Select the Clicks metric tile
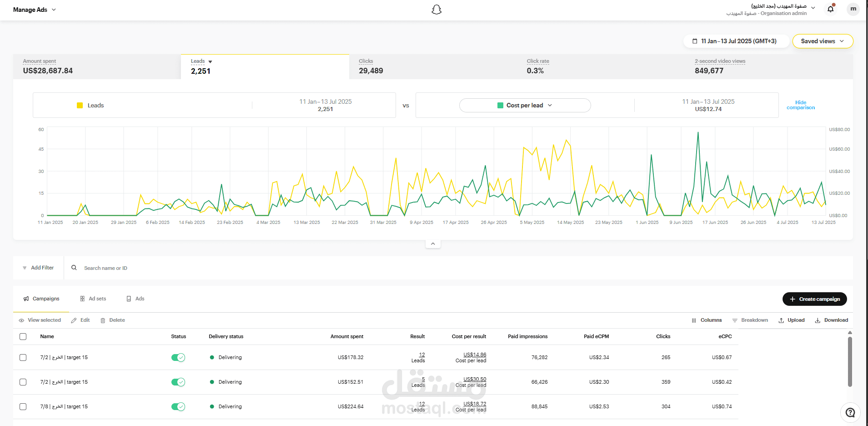This screenshot has height=426, width=868. click(433, 67)
